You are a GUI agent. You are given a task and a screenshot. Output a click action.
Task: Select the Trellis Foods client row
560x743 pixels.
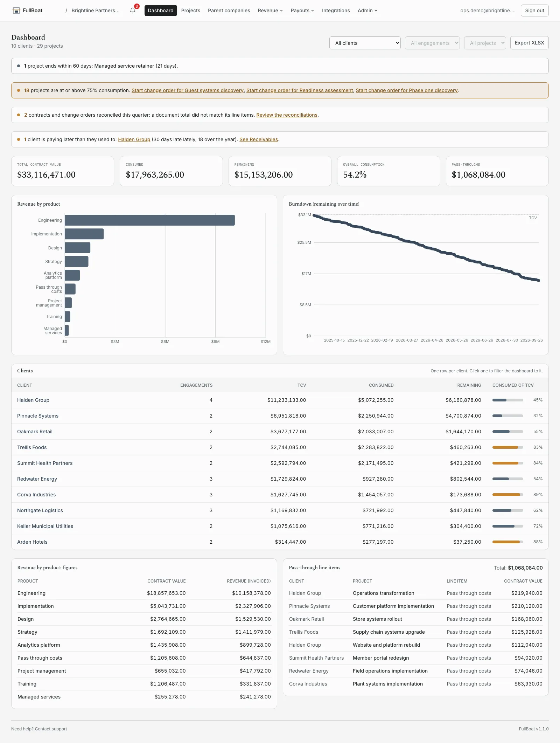pos(280,447)
